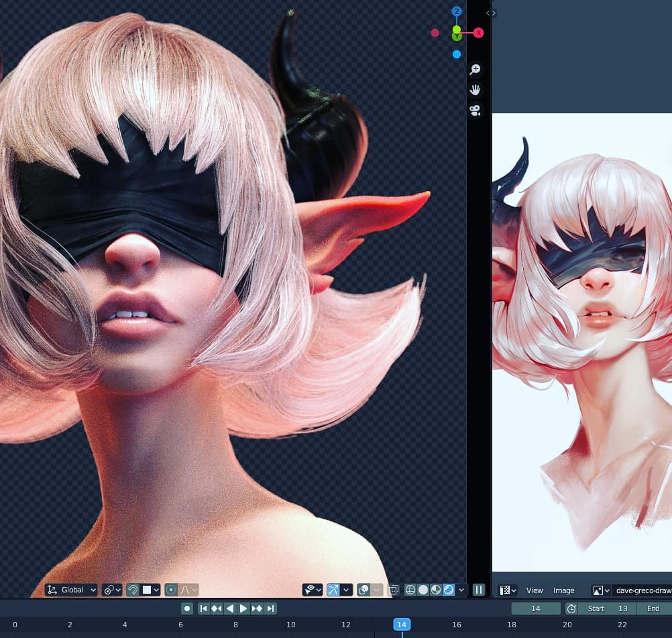This screenshot has height=638, width=672.
Task: Toggle the preview range stopwatch icon
Action: coord(571,609)
